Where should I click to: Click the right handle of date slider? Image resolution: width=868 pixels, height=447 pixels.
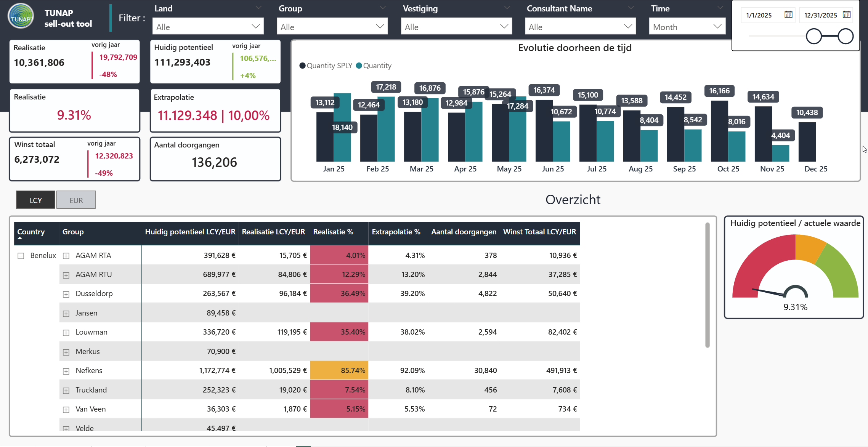[x=846, y=36]
